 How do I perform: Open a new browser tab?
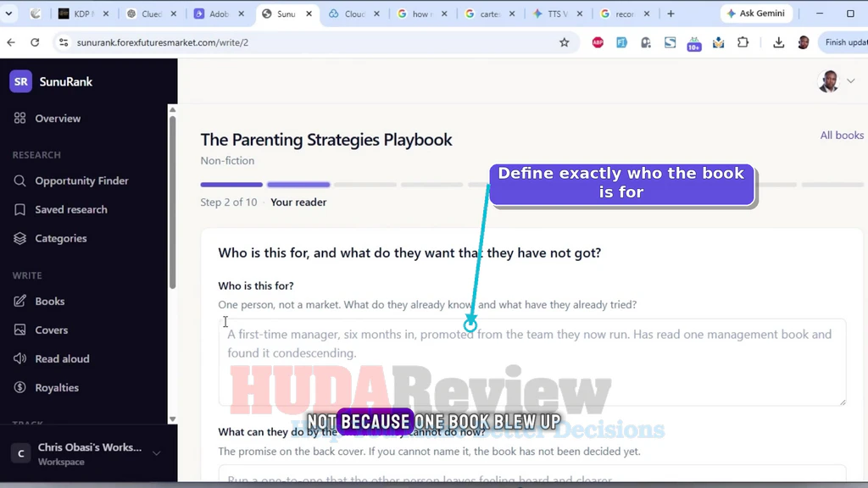coord(671,14)
